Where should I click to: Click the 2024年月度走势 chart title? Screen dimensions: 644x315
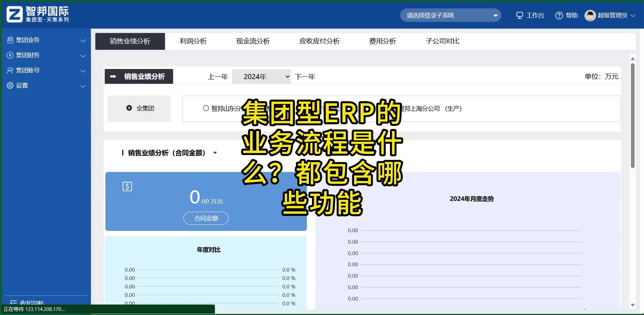pyautogui.click(x=471, y=199)
